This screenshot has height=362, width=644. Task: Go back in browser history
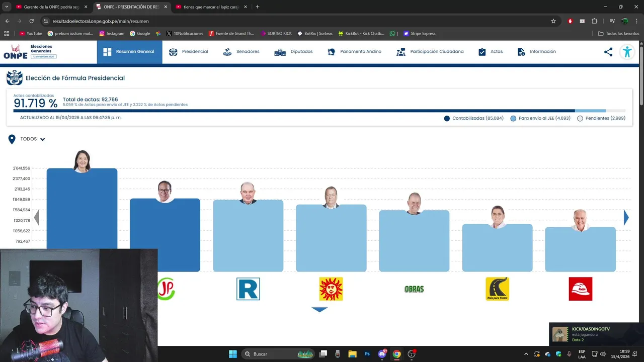click(x=7, y=21)
